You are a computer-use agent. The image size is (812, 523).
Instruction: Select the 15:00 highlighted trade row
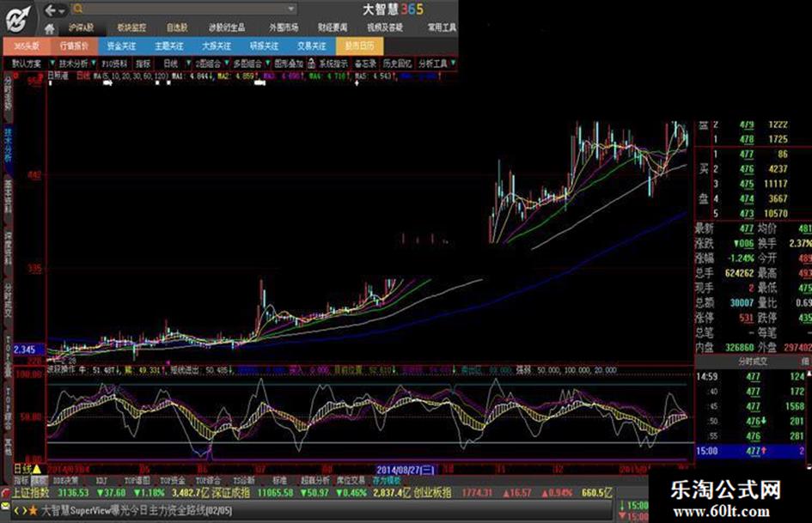pos(750,451)
